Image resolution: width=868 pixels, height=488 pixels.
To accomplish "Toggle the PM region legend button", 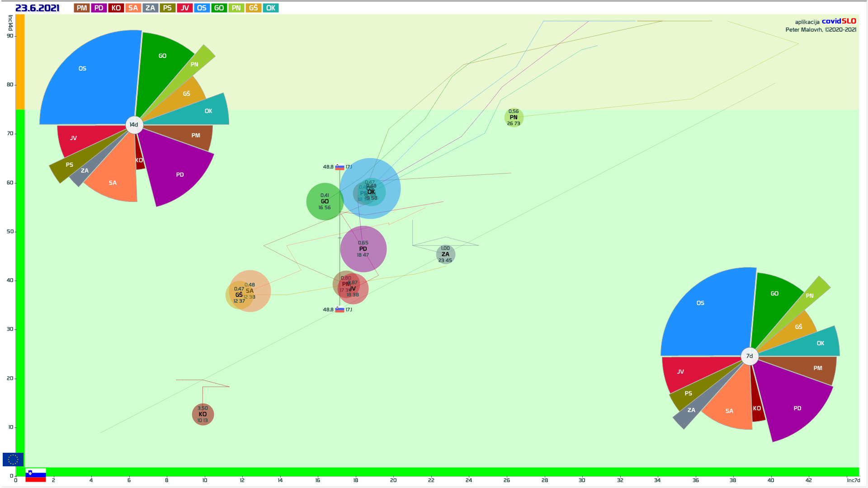I will point(81,8).
